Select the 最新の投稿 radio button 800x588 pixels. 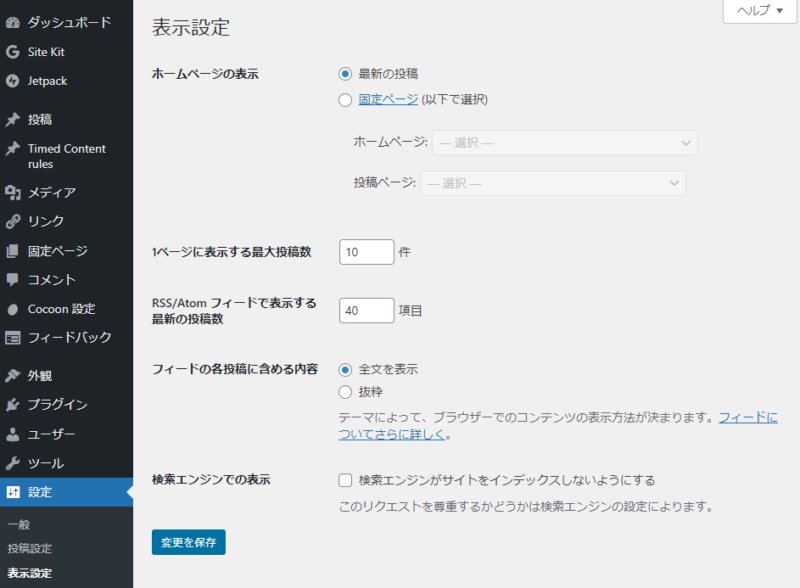click(x=345, y=74)
